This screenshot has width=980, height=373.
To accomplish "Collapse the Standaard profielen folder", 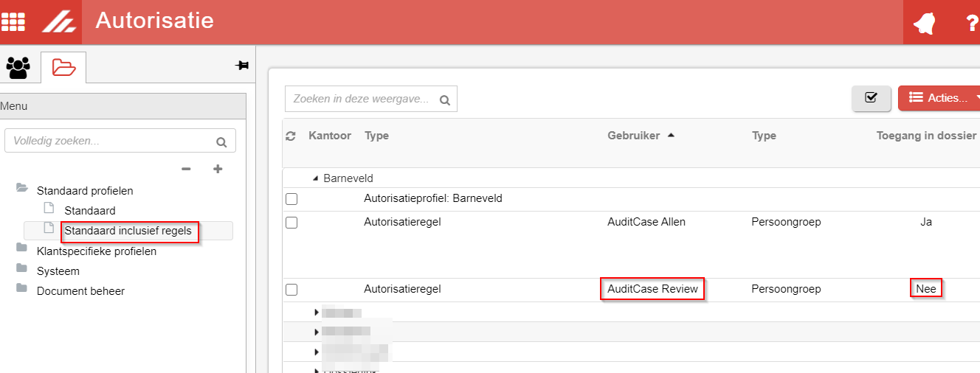I will coord(22,189).
